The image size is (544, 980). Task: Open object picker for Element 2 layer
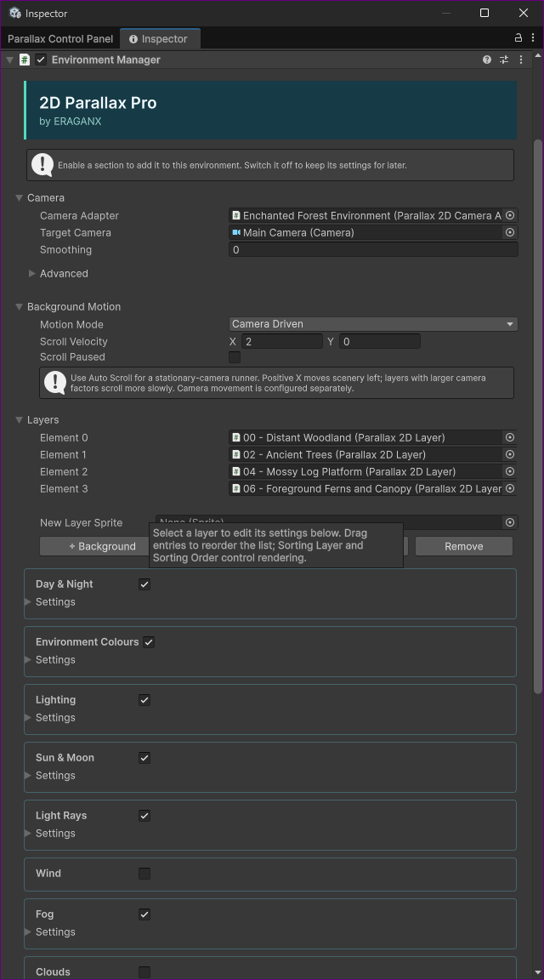coord(510,471)
